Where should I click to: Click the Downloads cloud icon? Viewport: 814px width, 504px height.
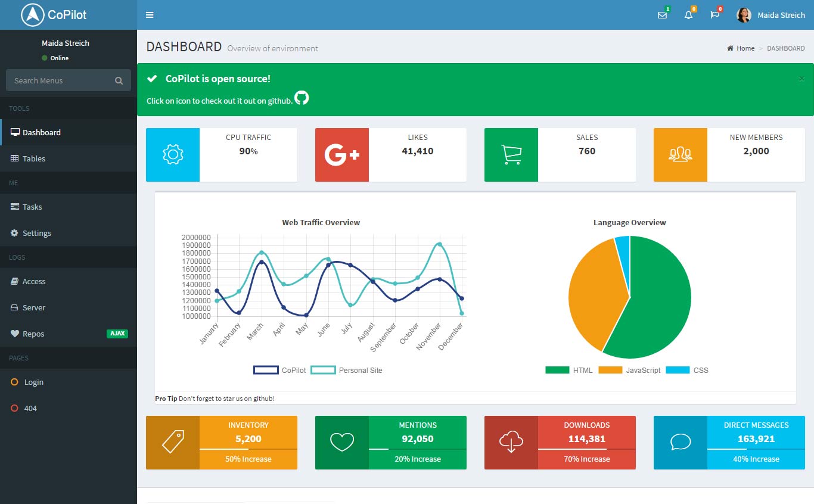(511, 443)
